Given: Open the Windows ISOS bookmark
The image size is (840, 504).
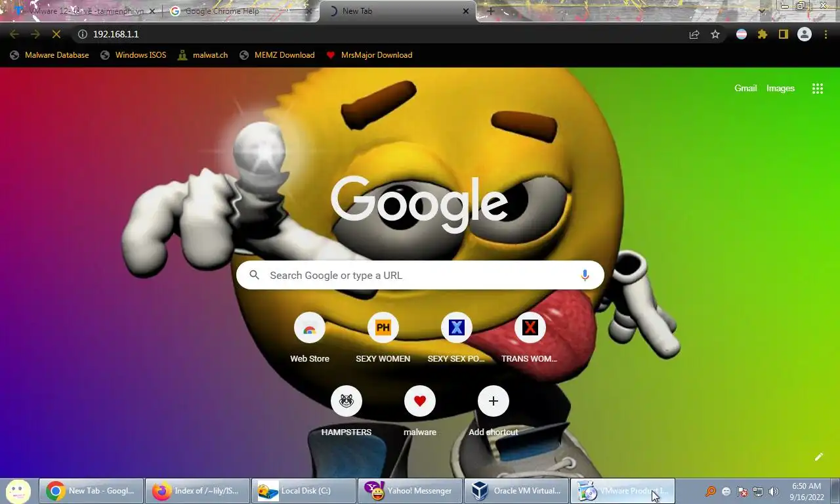Looking at the screenshot, I should [133, 55].
